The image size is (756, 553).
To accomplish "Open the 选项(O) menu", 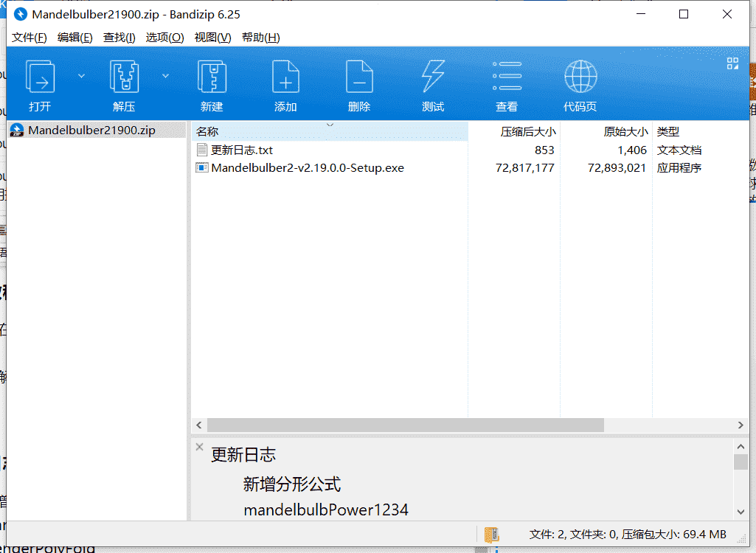I will [165, 38].
